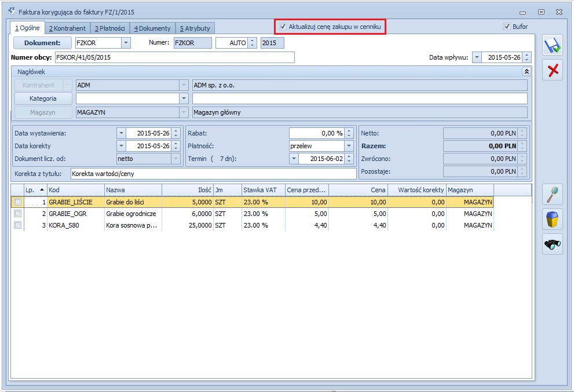This screenshot has width=574, height=392.
Task: Click the 2015 year field in Numer
Action: click(x=272, y=43)
